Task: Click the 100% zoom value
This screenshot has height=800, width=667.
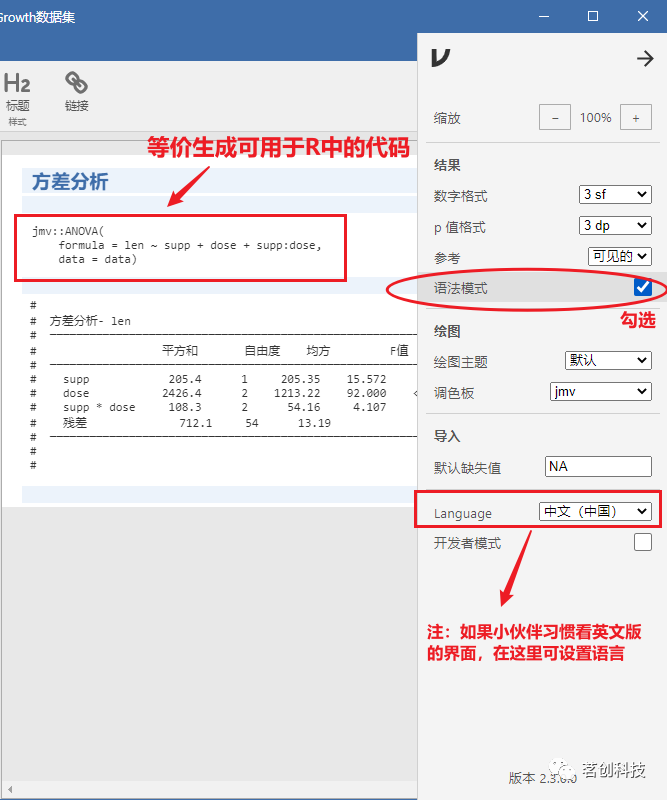Action: click(595, 118)
